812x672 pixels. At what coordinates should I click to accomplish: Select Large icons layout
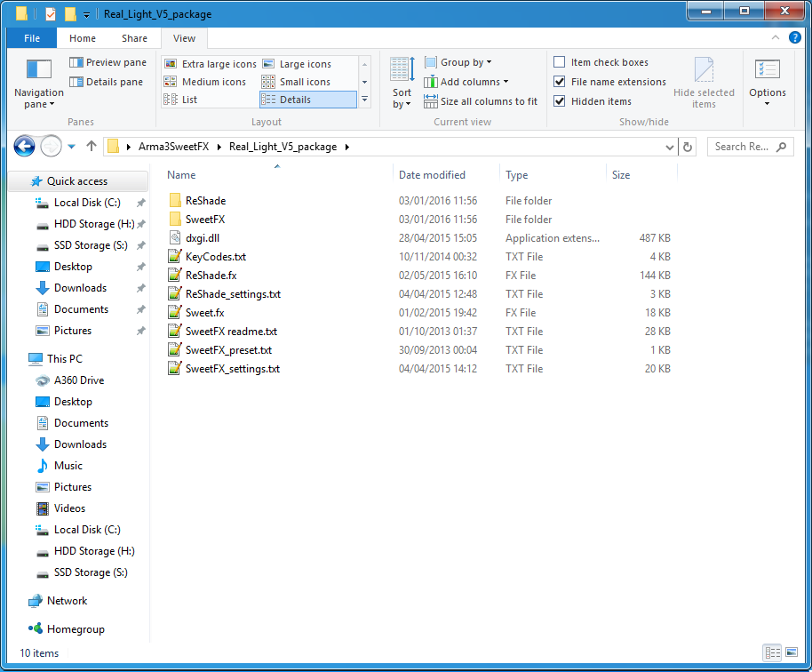297,64
